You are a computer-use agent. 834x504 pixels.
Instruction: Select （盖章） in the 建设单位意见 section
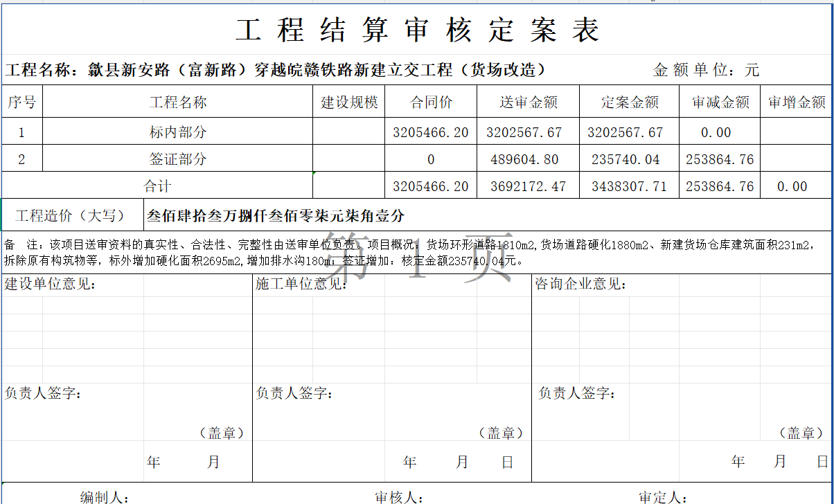point(222,433)
